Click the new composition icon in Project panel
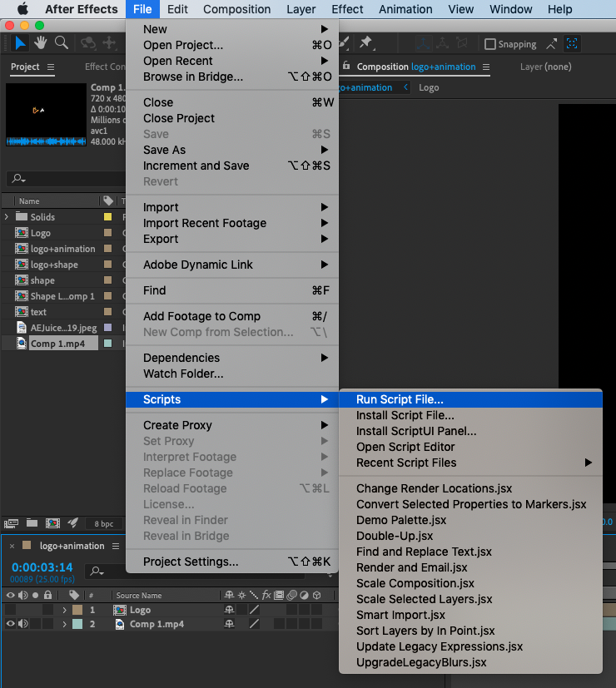 coord(52,523)
